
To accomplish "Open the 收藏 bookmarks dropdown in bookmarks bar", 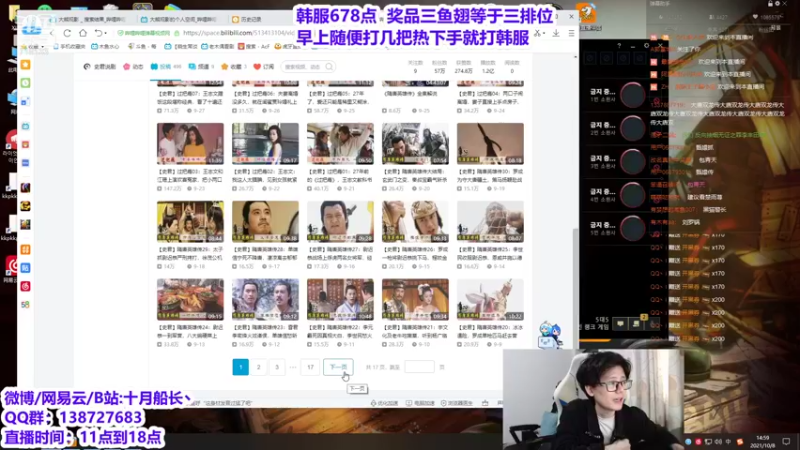I will coord(34,46).
